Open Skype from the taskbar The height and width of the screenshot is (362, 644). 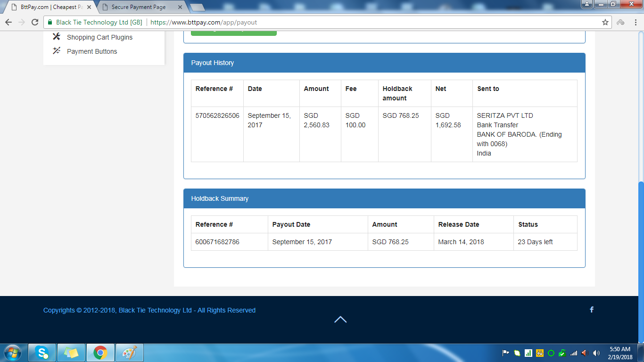tap(42, 353)
